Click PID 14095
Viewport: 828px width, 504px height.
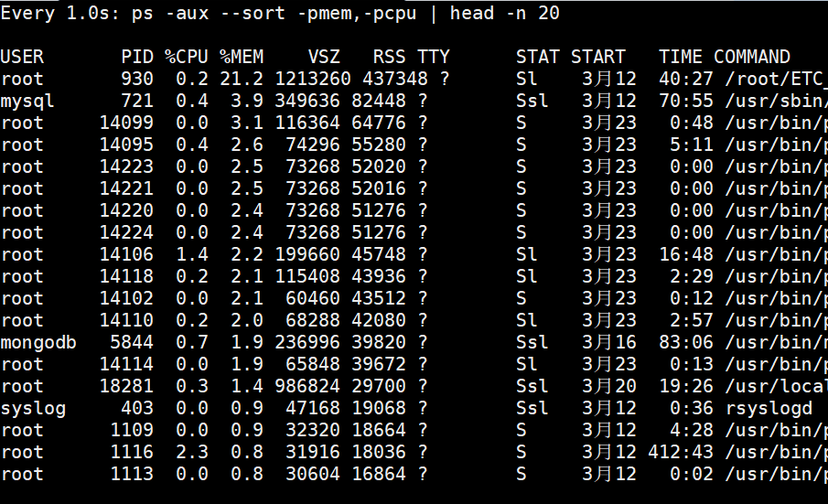click(126, 145)
